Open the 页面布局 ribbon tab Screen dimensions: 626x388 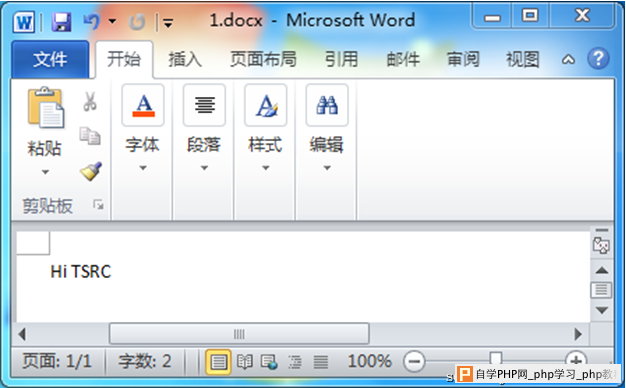click(x=263, y=59)
